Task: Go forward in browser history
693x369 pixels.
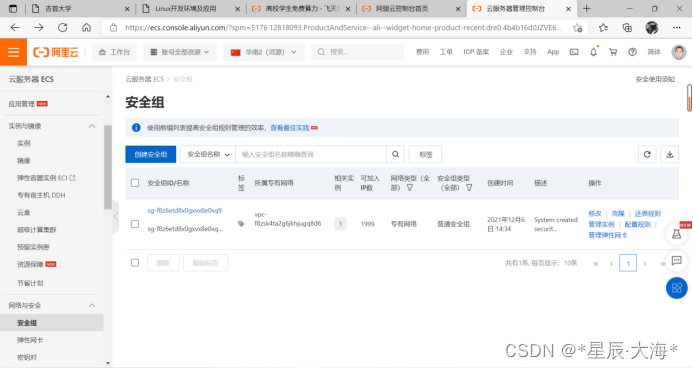Action: pos(39,27)
